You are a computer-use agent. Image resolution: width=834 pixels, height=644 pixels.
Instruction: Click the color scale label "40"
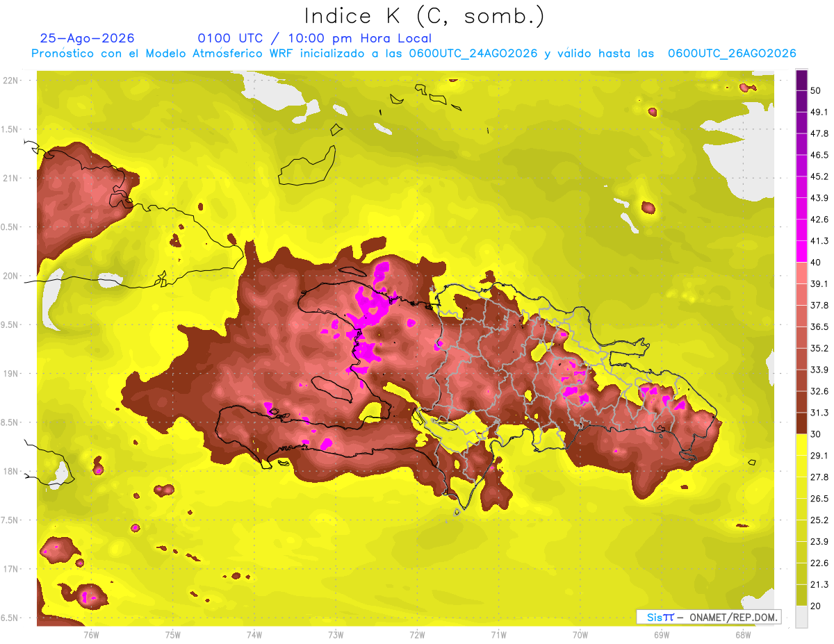(x=816, y=263)
